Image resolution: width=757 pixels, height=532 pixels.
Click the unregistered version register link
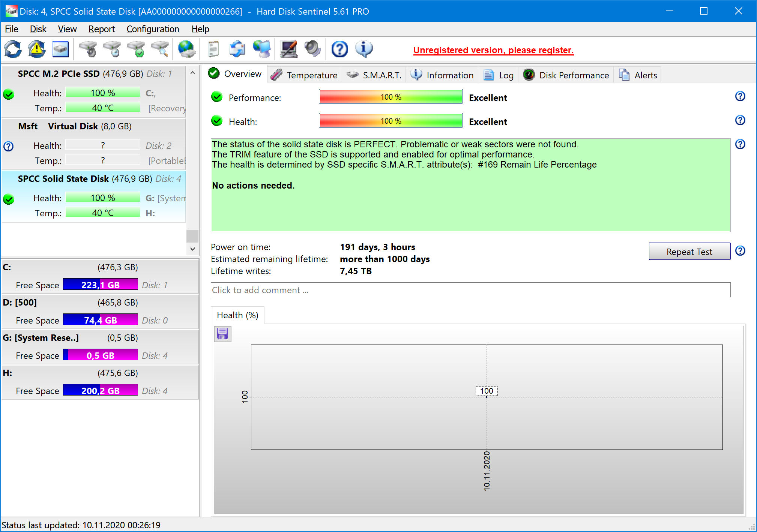click(x=493, y=50)
